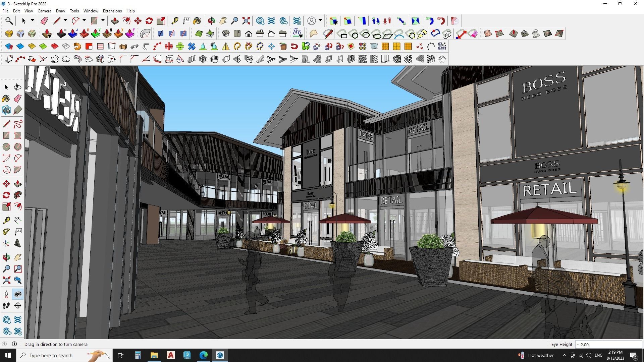Click the undo blue curved arrow icon
Screen dimensions: 644x362
pos(429,21)
